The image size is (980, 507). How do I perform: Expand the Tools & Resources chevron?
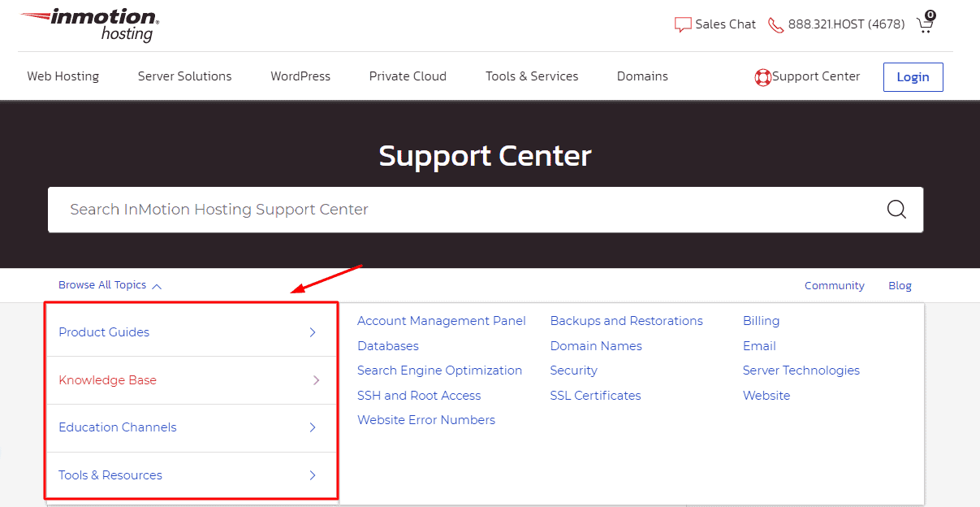click(x=313, y=475)
